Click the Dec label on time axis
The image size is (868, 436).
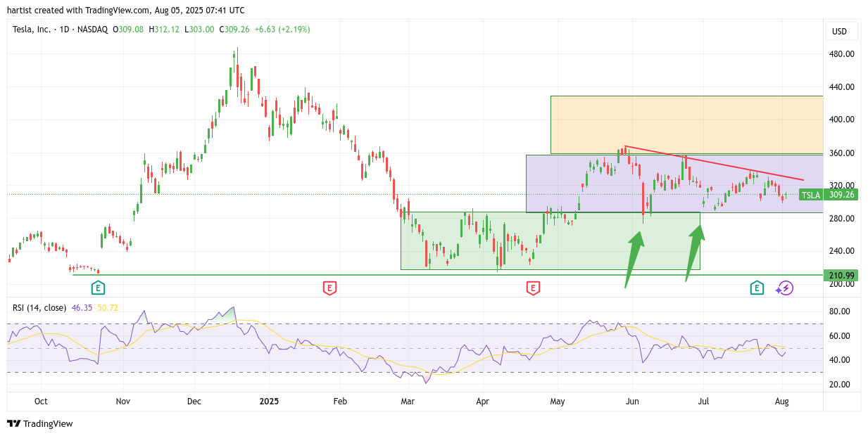coord(194,402)
